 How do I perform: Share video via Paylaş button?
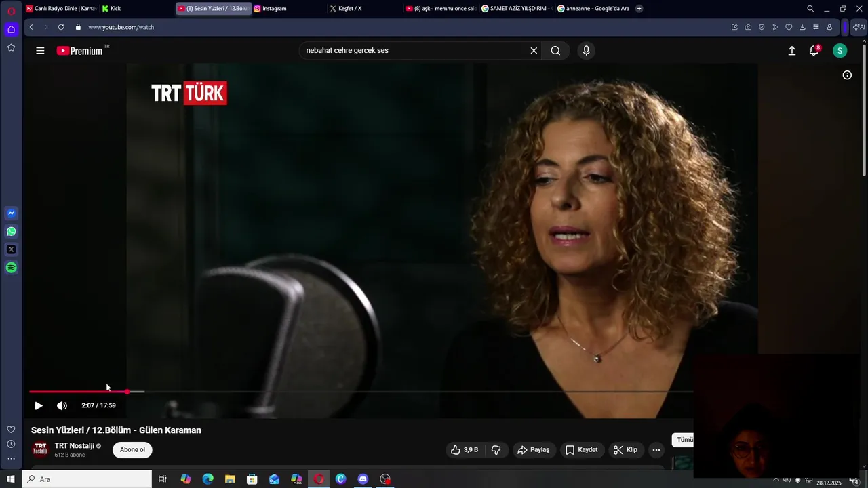533,450
